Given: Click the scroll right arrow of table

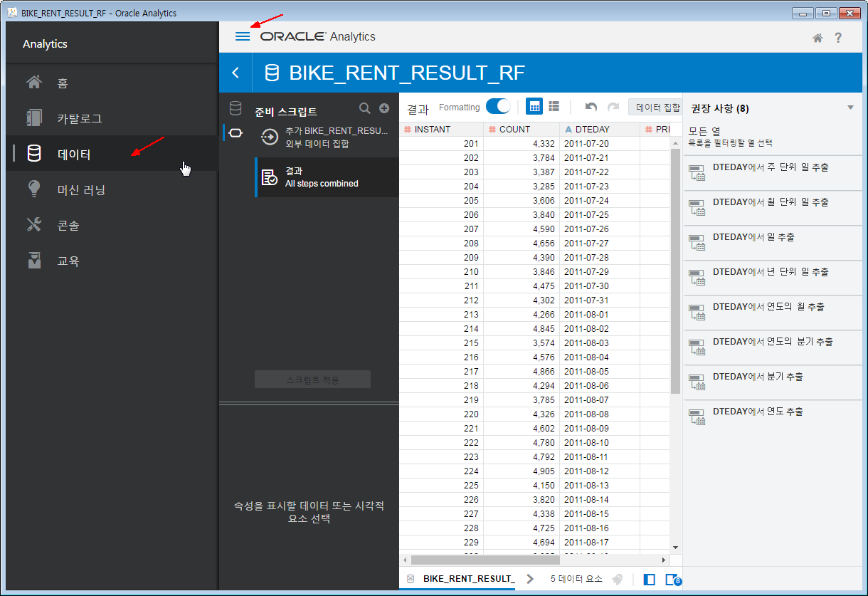Looking at the screenshot, I should [664, 560].
